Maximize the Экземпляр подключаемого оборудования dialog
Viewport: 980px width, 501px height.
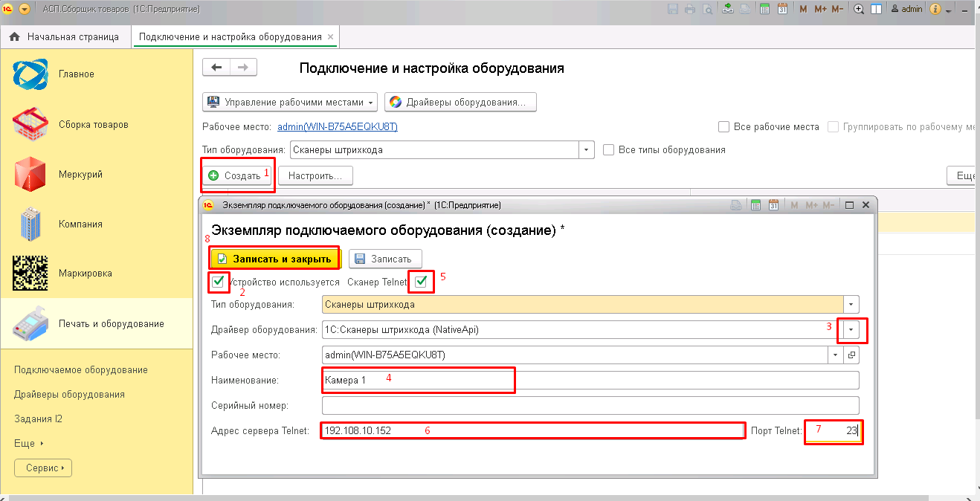pos(849,204)
